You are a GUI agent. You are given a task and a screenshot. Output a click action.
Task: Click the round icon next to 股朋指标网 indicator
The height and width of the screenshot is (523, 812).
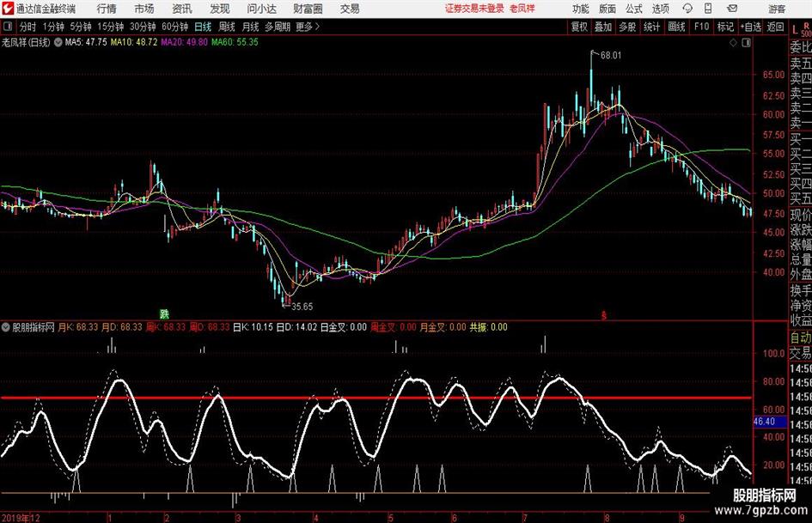pyautogui.click(x=6, y=327)
